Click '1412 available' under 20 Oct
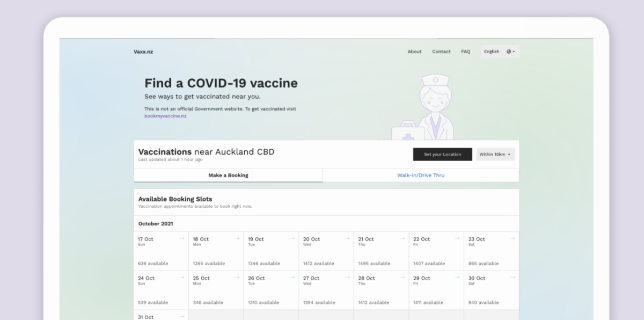The height and width of the screenshot is (320, 644). click(319, 264)
